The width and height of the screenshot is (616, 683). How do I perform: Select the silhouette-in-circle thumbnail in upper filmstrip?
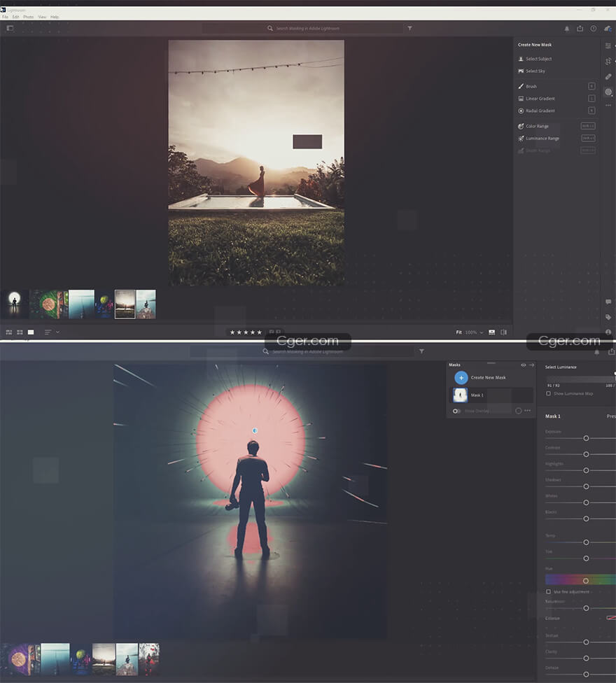pyautogui.click(x=15, y=304)
